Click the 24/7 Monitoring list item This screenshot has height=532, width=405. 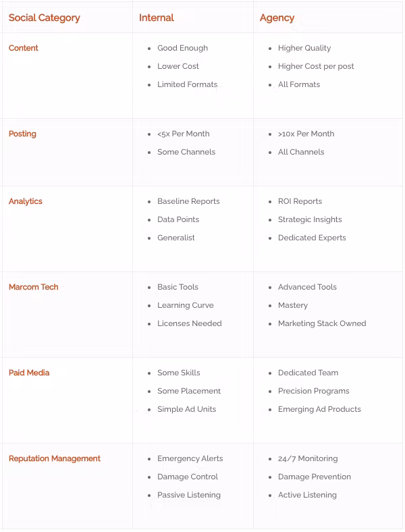(308, 458)
